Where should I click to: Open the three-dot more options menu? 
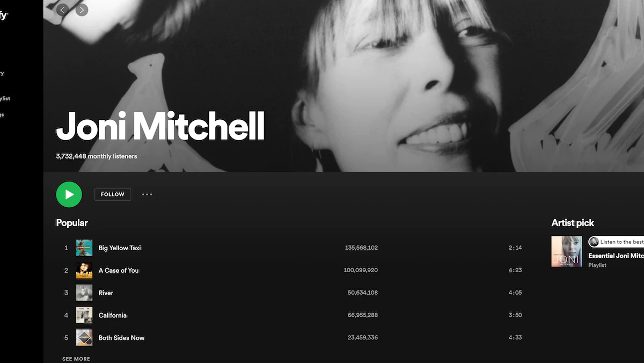coord(147,194)
